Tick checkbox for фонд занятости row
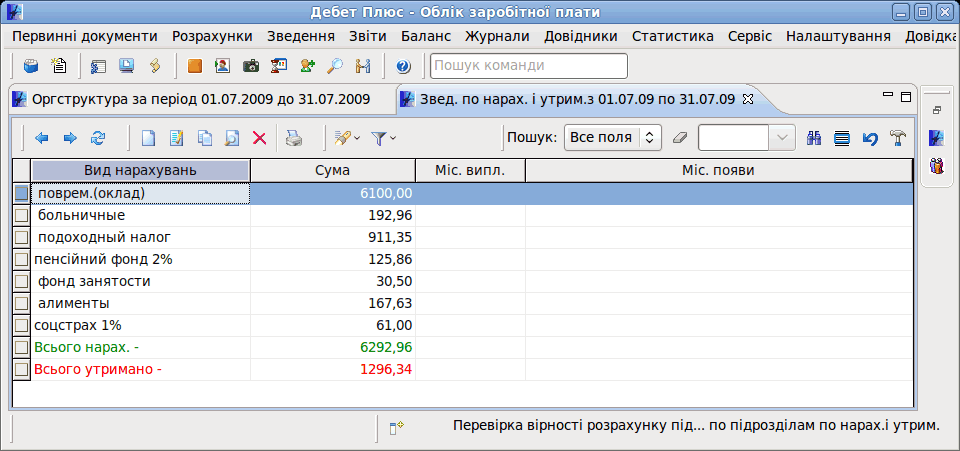 click(21, 281)
